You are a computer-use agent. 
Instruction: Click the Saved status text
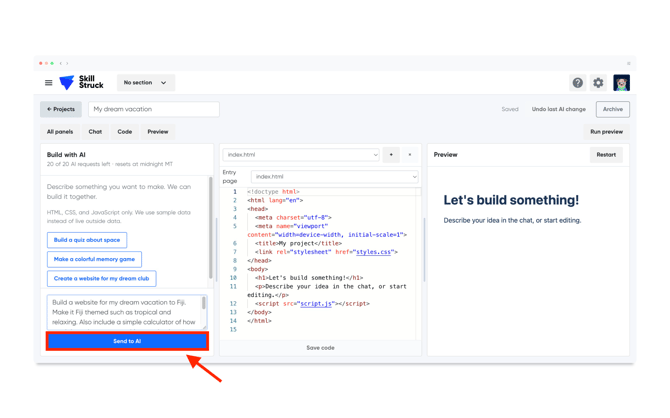[x=510, y=109]
